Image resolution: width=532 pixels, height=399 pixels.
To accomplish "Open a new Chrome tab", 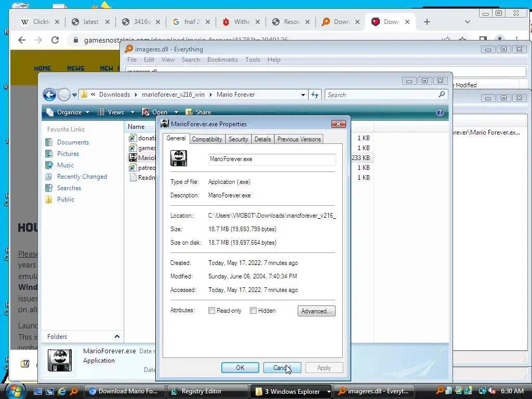I will click(427, 22).
